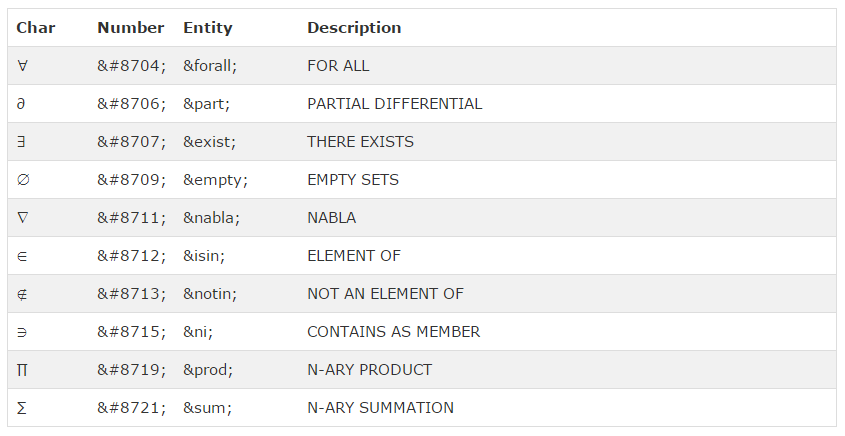This screenshot has width=845, height=436.
Task: Click the element-of symbol character
Action: [x=22, y=256]
